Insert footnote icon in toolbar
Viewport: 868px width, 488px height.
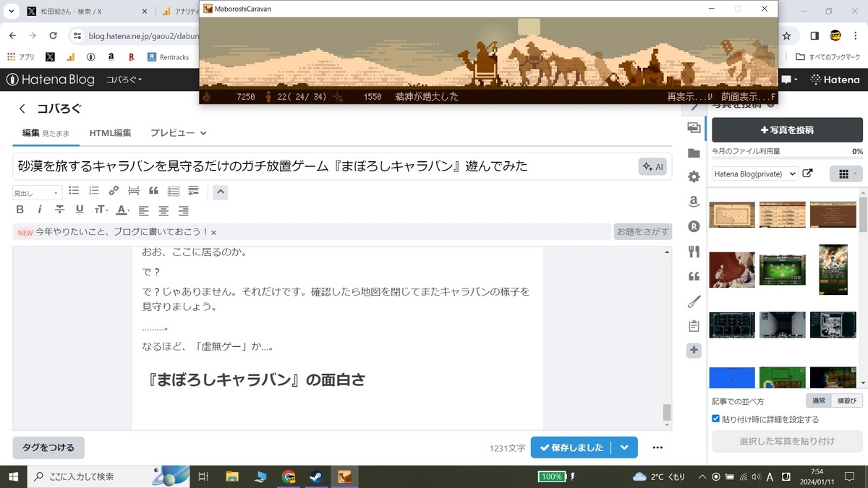(193, 191)
